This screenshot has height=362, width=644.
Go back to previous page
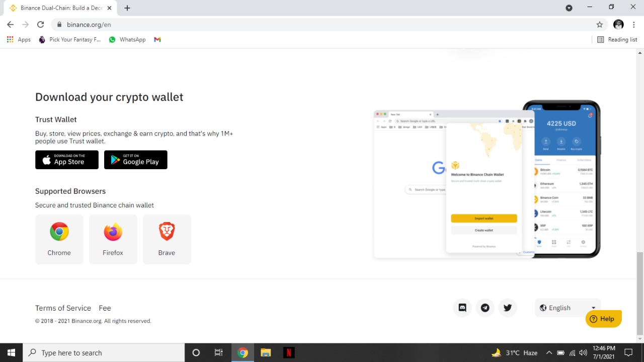pos(10,24)
